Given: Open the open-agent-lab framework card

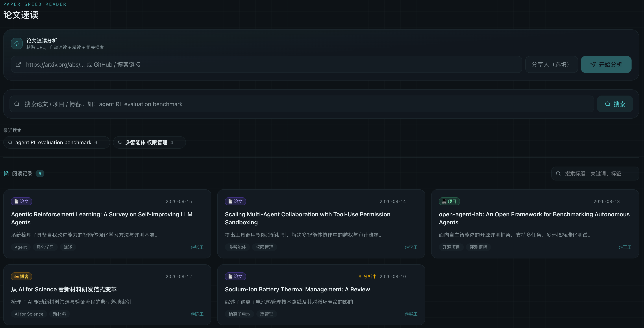Looking at the screenshot, I should click(x=535, y=224).
